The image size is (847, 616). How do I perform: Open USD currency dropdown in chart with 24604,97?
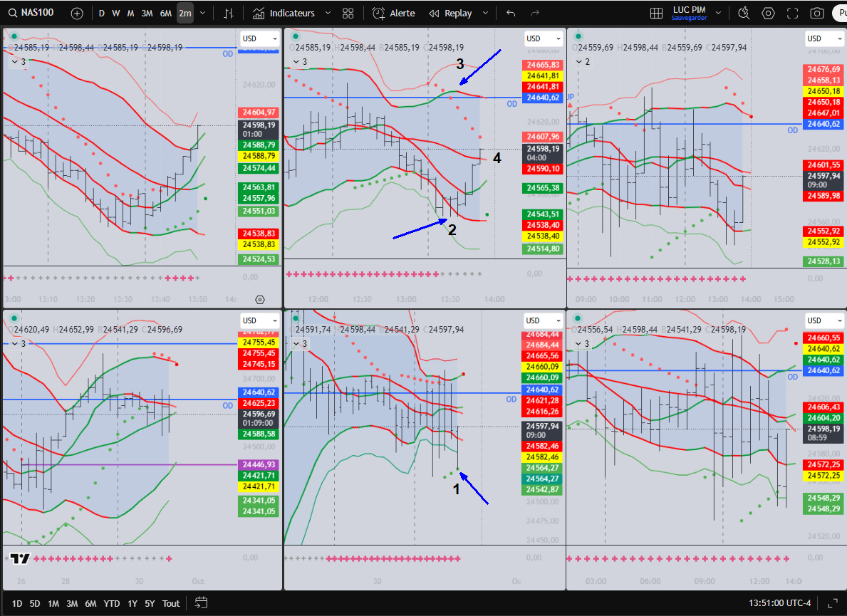pyautogui.click(x=259, y=38)
